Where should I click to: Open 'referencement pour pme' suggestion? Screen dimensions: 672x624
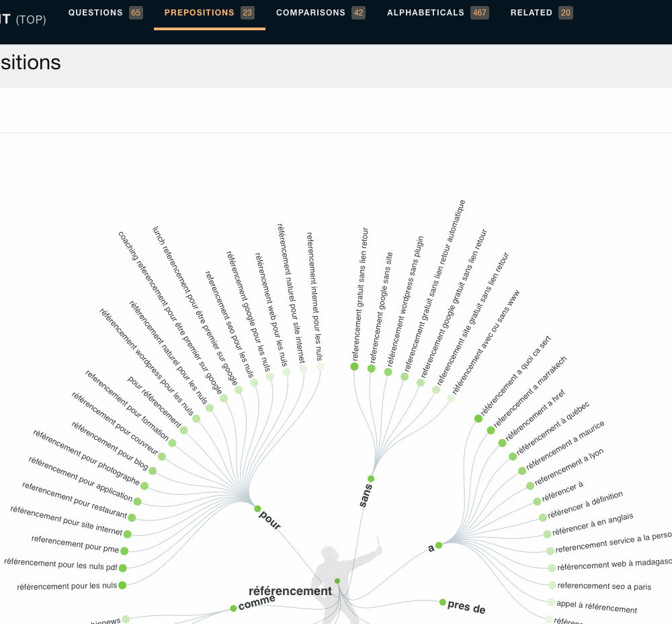tap(75, 543)
